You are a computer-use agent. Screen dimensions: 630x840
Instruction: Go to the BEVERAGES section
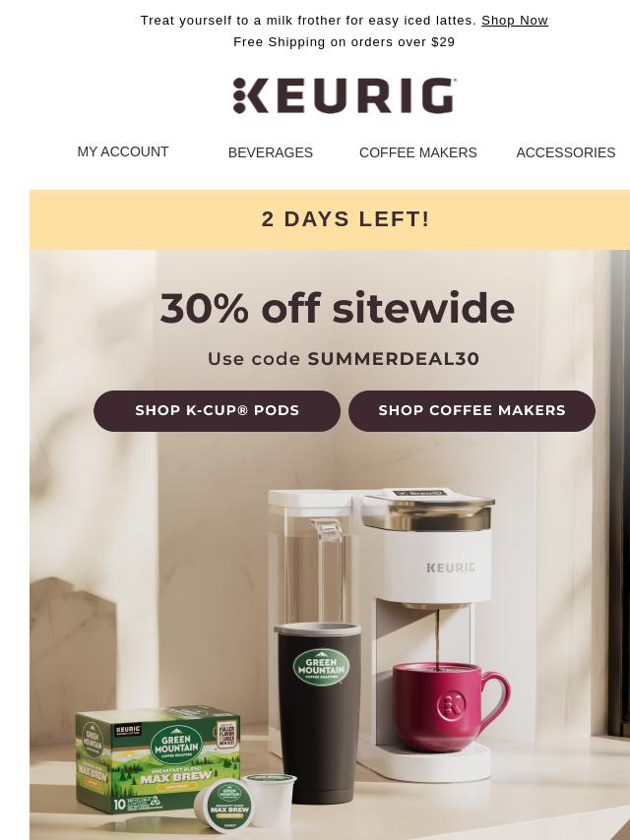[271, 152]
